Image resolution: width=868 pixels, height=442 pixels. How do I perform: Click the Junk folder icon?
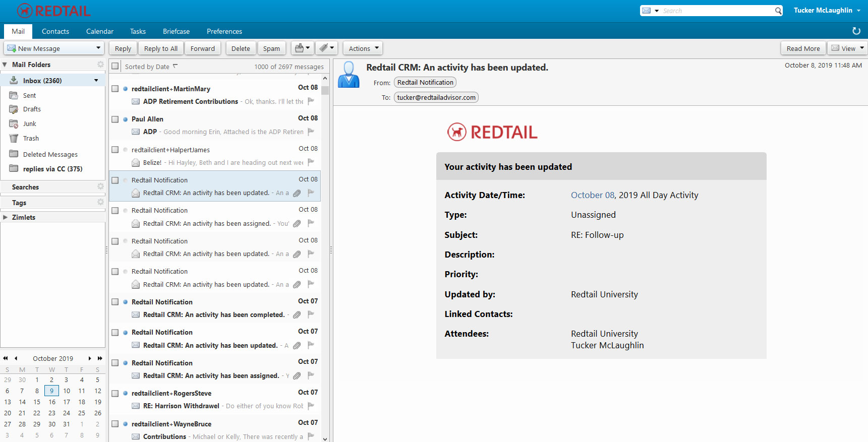14,123
